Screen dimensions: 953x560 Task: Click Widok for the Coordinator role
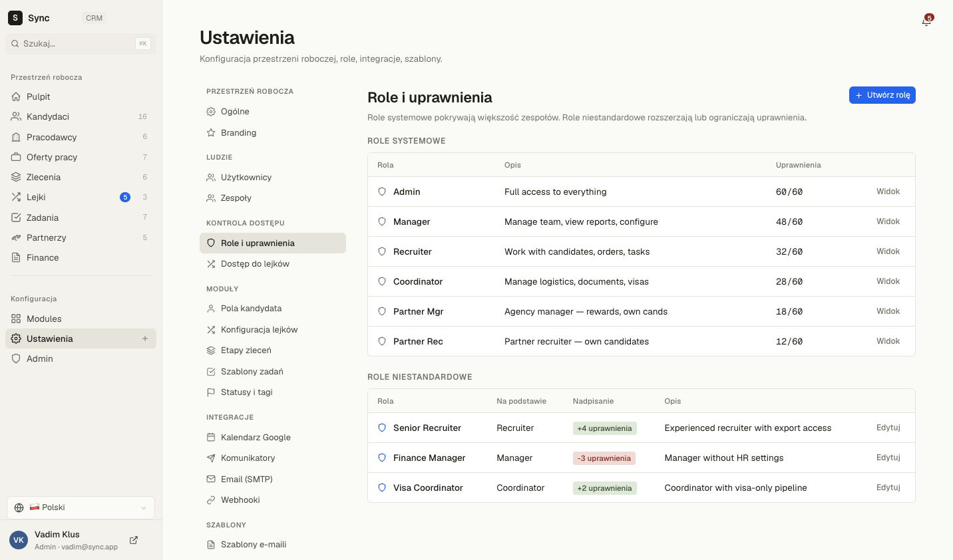888,281
